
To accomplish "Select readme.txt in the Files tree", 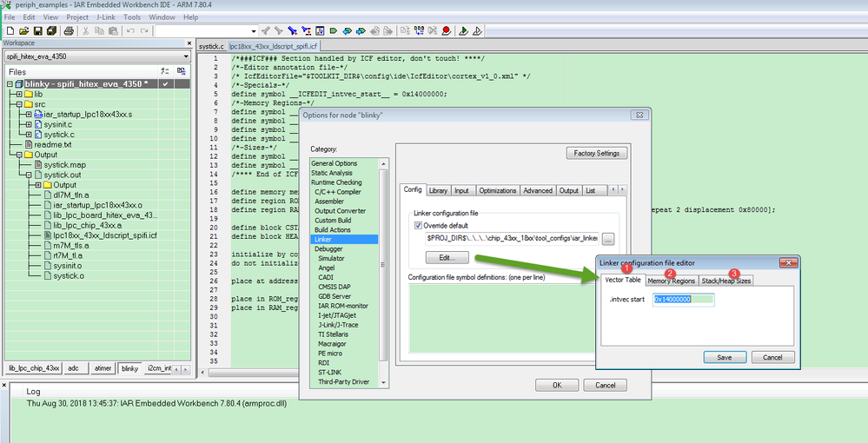I will pos(53,144).
